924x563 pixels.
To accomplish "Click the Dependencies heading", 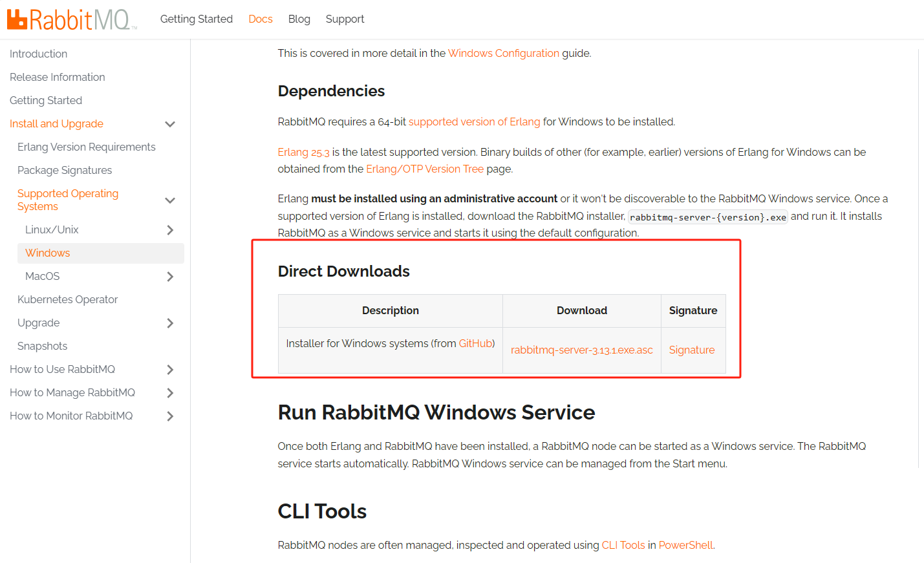I will pos(331,91).
